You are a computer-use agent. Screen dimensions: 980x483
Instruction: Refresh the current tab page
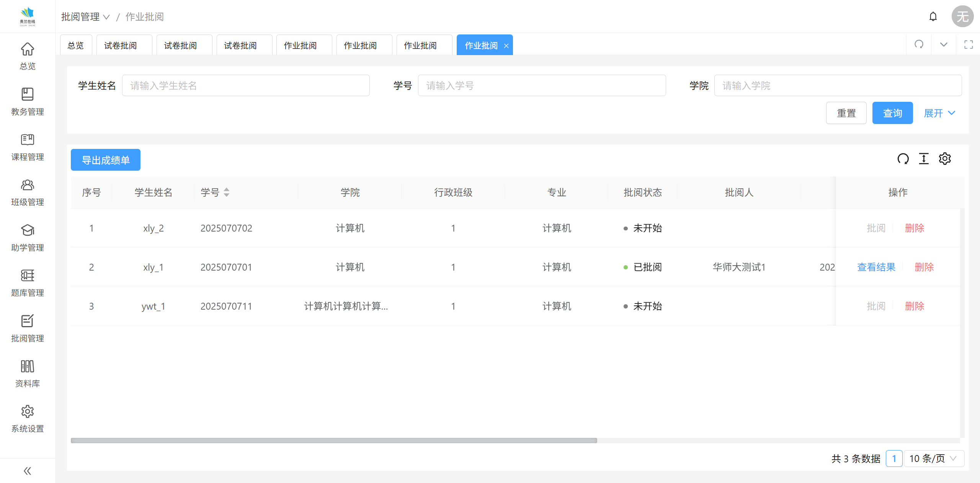(919, 44)
